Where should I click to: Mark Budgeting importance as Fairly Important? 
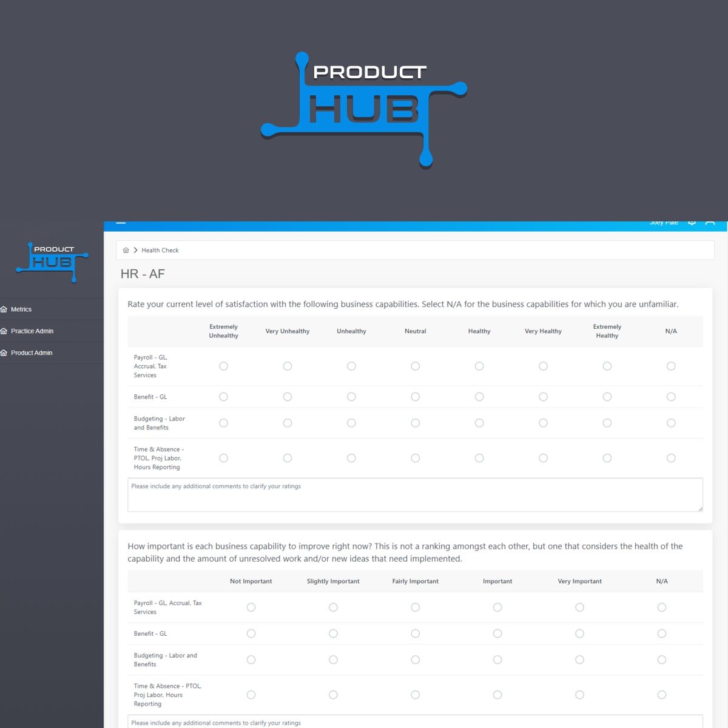tap(416, 659)
